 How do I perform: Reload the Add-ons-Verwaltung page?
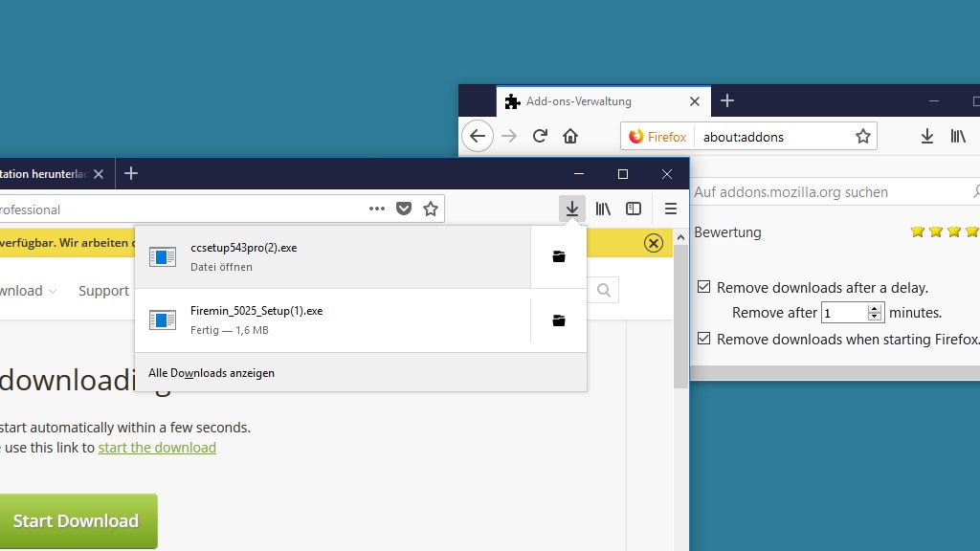540,136
